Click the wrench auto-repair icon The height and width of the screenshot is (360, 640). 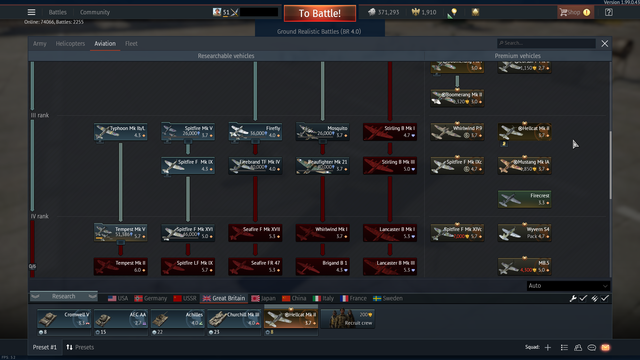pyautogui.click(x=573, y=299)
